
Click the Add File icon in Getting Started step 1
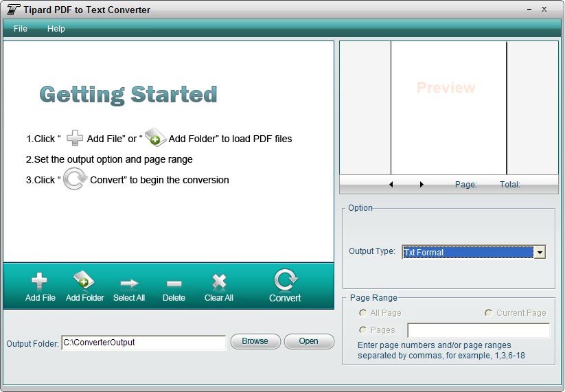pos(75,138)
